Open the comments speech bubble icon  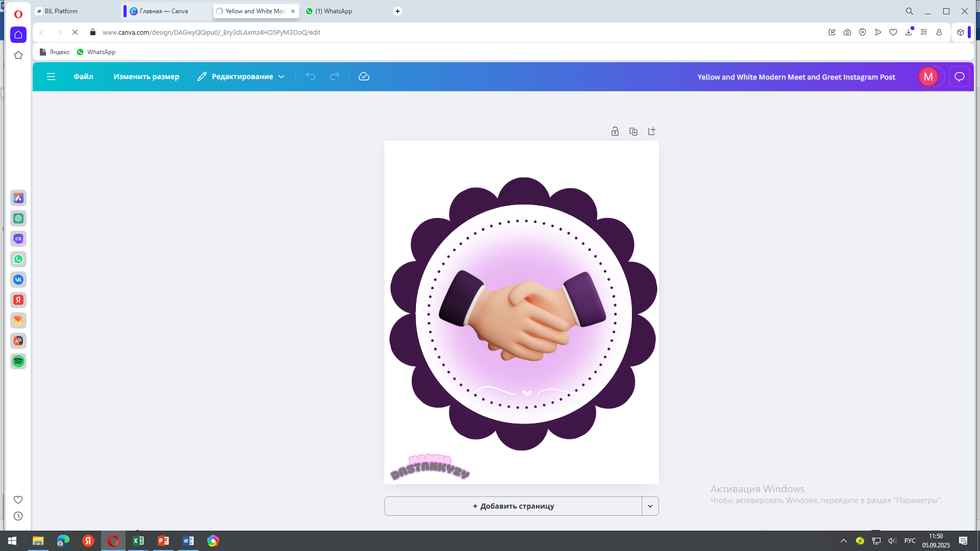960,77
